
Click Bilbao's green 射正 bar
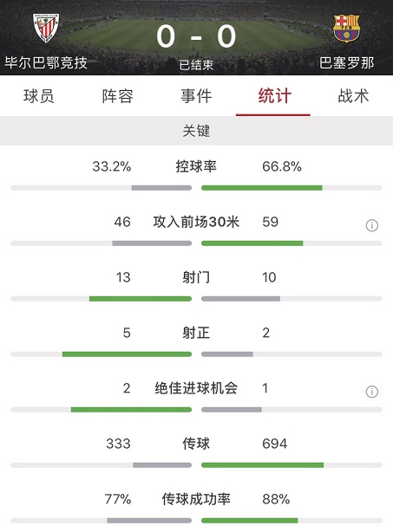[127, 354]
